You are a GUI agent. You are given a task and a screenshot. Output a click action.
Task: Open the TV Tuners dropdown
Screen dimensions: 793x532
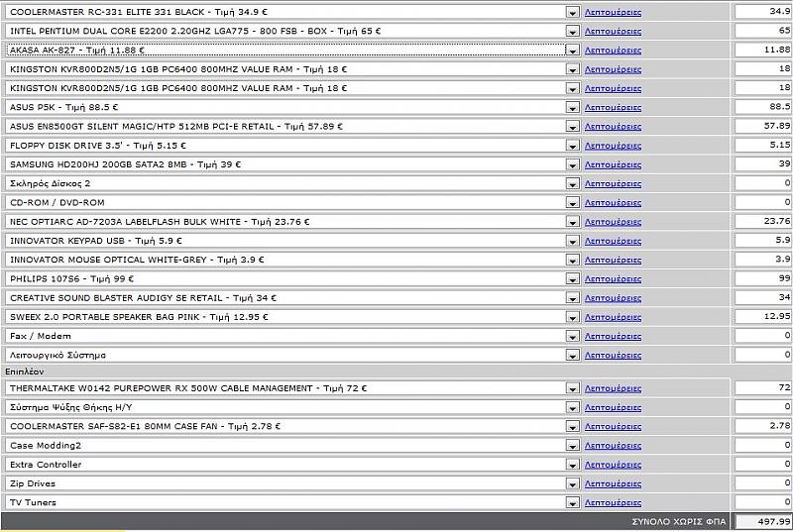pos(572,503)
